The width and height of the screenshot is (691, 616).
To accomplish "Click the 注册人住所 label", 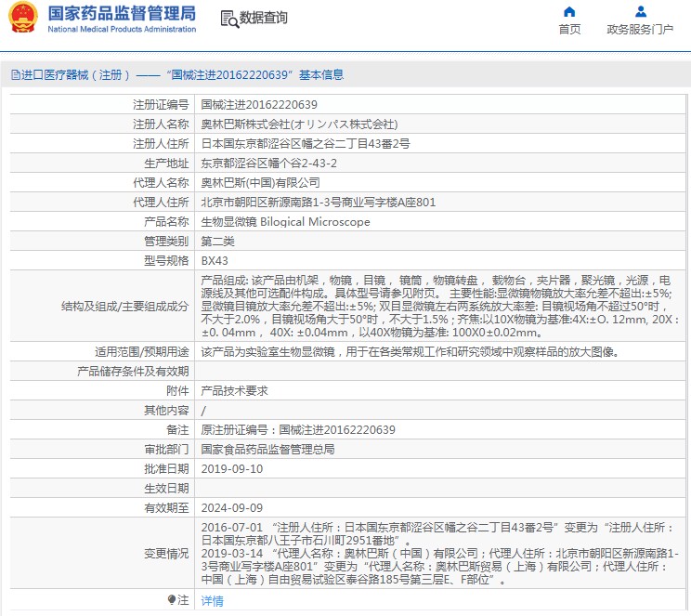I will pyautogui.click(x=161, y=144).
